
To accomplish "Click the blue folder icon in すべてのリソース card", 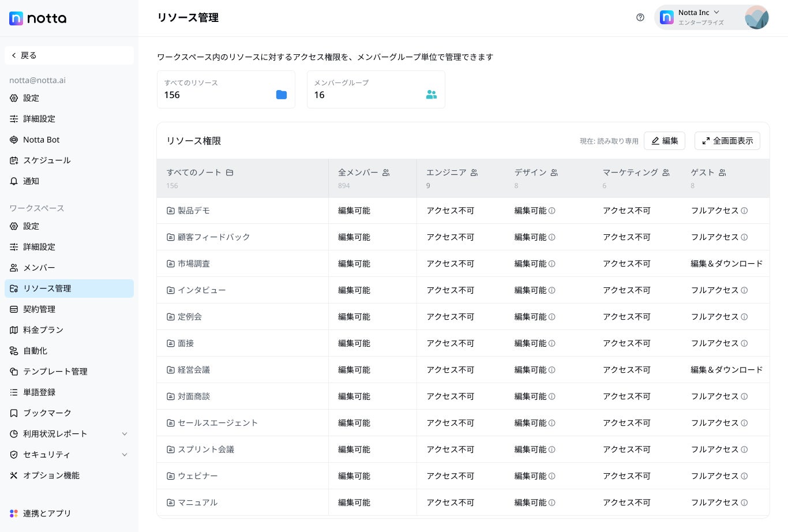I will click(282, 95).
